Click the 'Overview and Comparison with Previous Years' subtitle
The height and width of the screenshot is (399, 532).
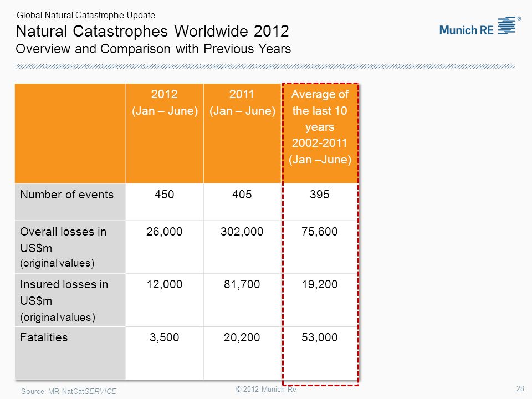[x=154, y=49]
